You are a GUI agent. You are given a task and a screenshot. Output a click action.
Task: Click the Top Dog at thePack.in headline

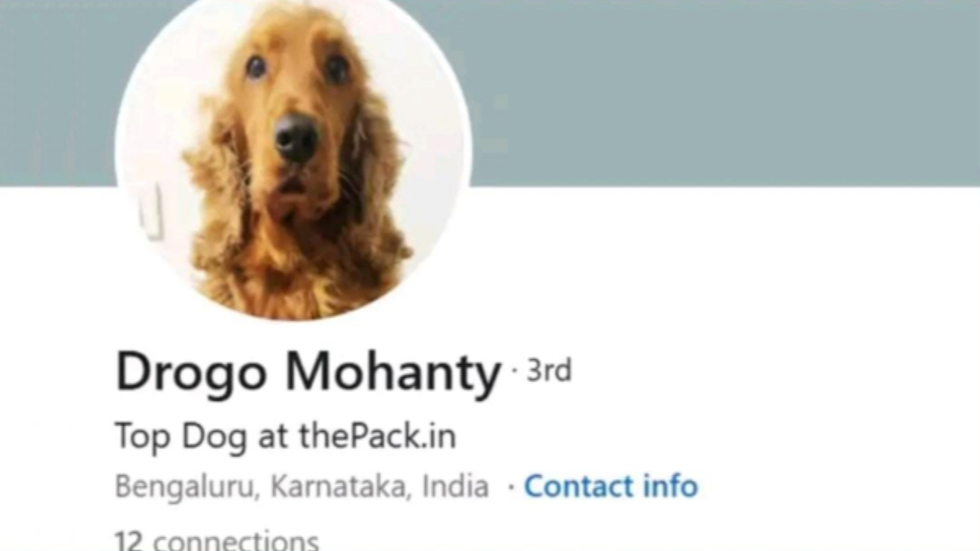coord(285,437)
